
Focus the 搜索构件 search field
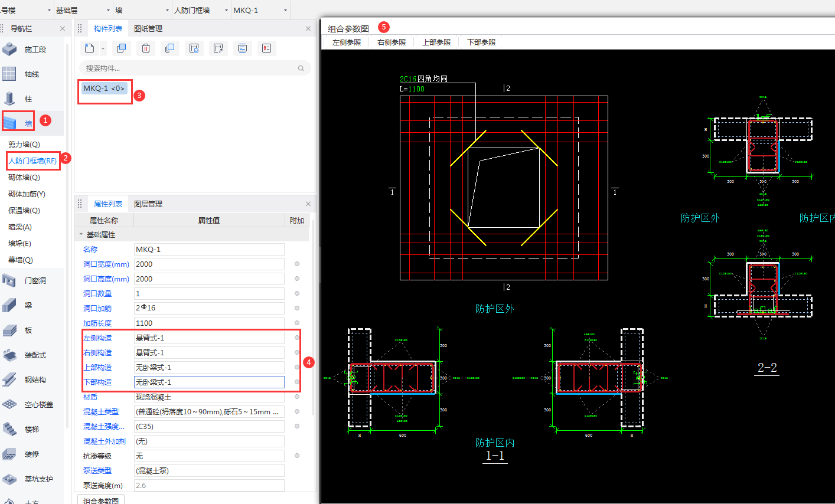(x=195, y=68)
